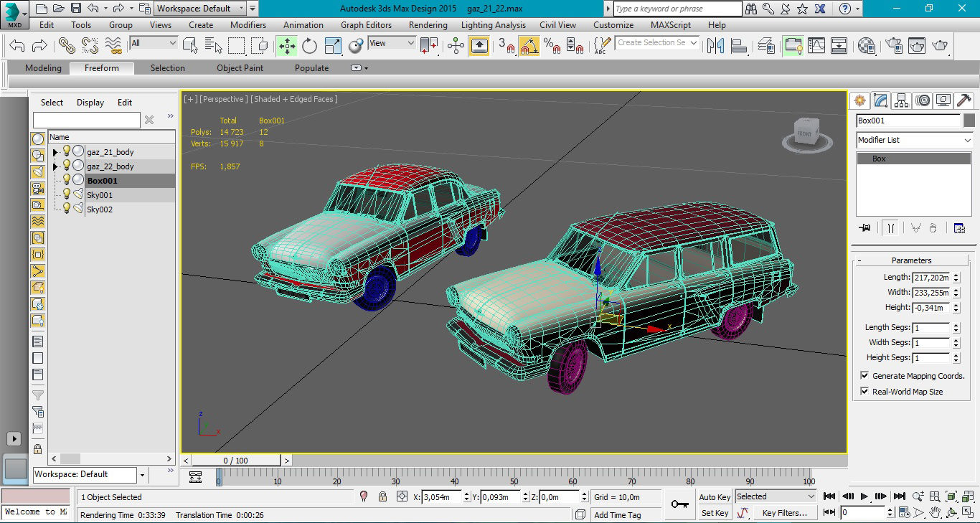This screenshot has height=523, width=980.
Task: Click the Height value field
Action: coord(930,308)
